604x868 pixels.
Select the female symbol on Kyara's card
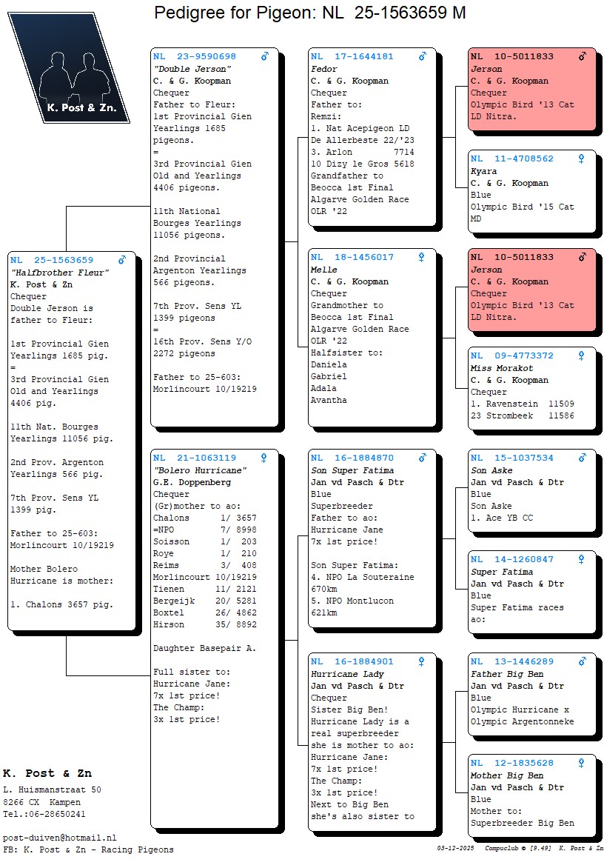pos(581,158)
